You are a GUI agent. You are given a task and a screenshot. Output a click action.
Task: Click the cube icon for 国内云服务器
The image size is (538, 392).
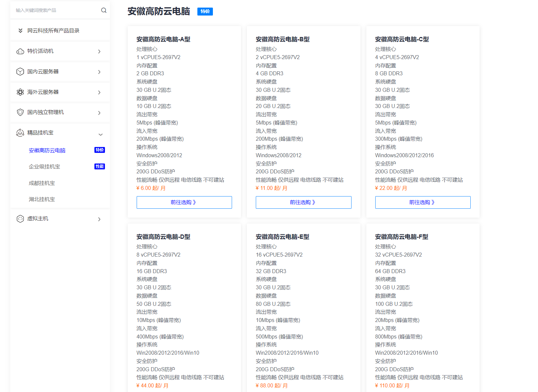click(x=20, y=72)
